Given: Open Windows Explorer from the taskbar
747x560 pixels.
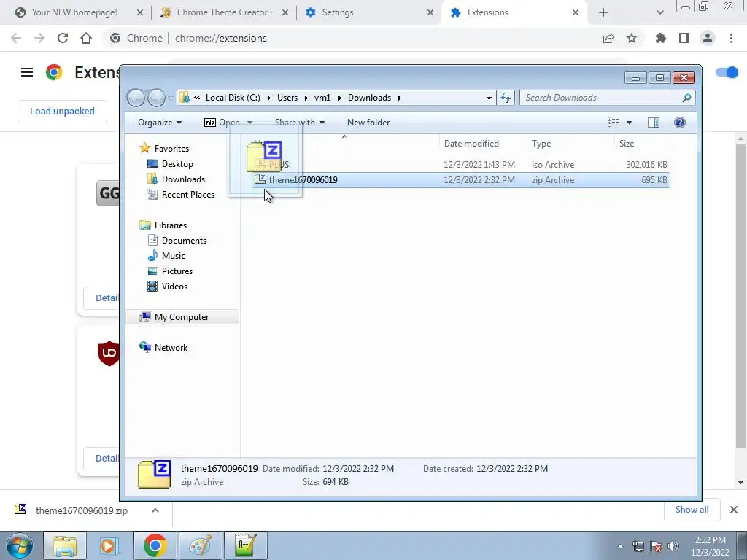Looking at the screenshot, I should tap(65, 545).
